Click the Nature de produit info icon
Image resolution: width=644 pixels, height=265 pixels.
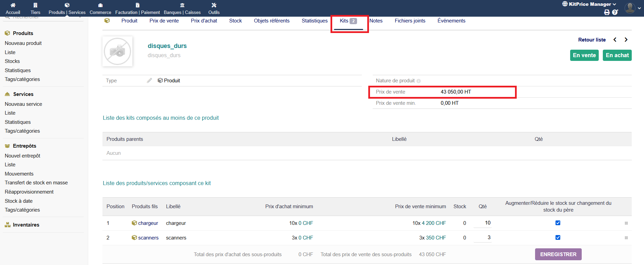(x=419, y=81)
